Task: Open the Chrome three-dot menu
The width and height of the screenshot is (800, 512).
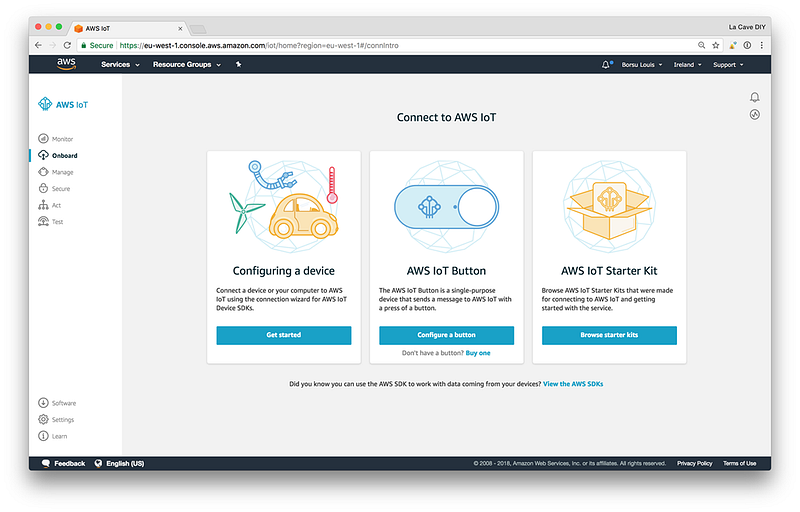Action: coord(761,45)
